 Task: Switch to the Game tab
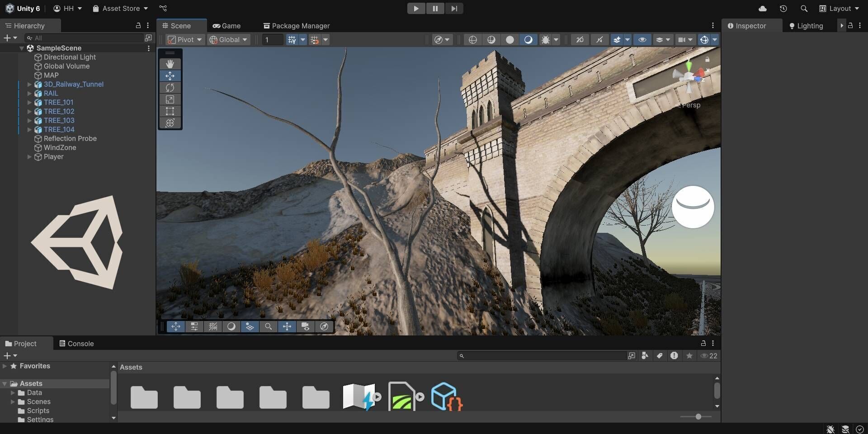226,26
